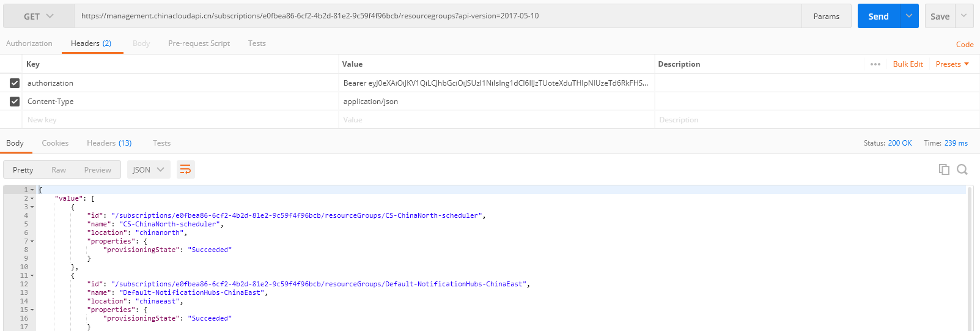980x331 pixels.
Task: Collapse the properties fold arrow at line 7
Action: coord(32,242)
